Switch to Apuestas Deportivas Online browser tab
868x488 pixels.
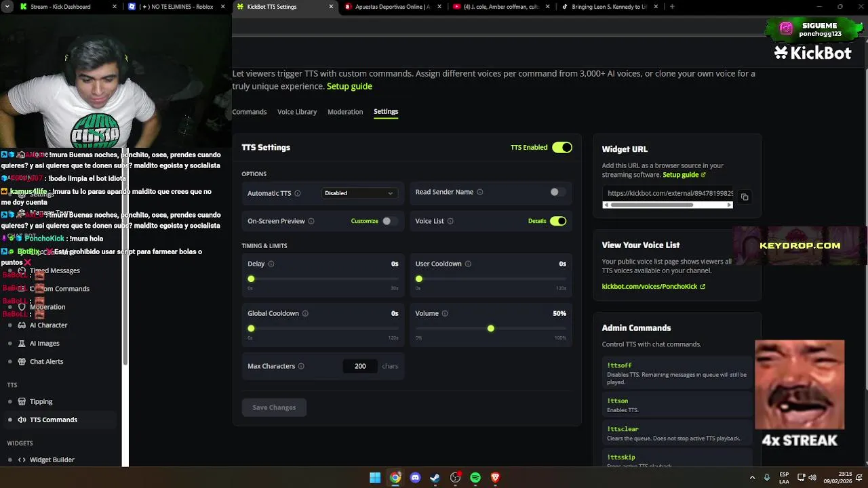[x=392, y=7]
